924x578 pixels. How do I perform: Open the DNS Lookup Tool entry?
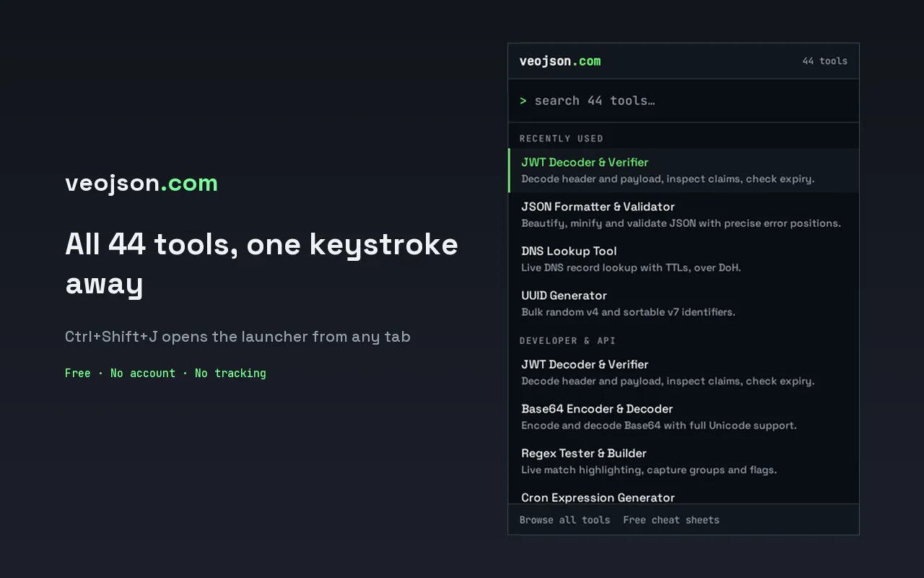pos(684,259)
